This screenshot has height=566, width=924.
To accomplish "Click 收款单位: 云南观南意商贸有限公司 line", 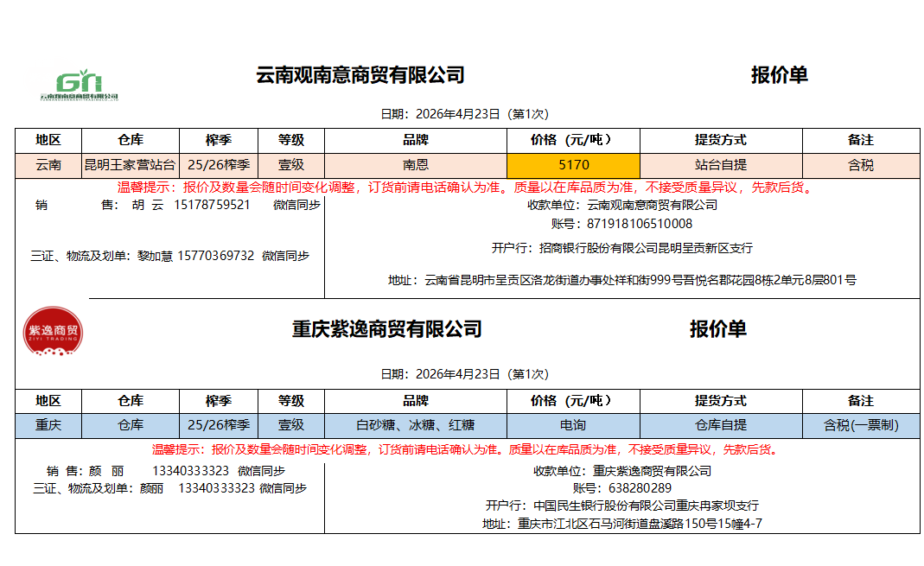I will (x=622, y=205).
